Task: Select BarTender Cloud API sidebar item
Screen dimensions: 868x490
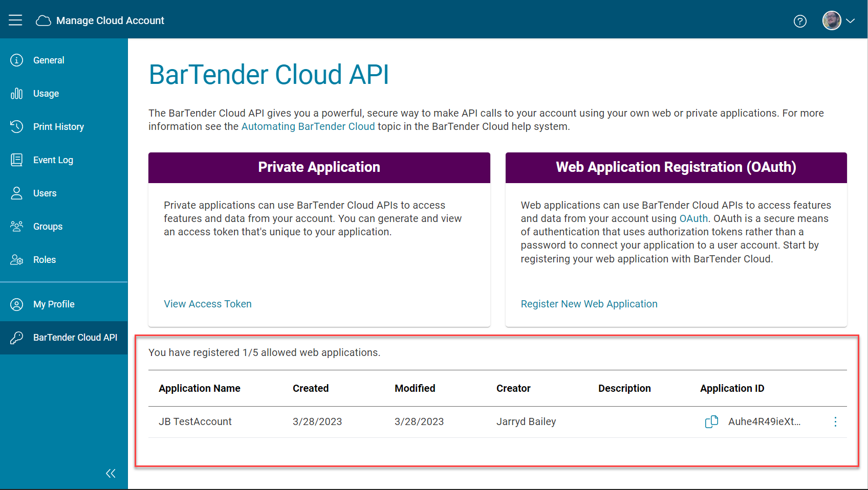Action: coord(63,338)
